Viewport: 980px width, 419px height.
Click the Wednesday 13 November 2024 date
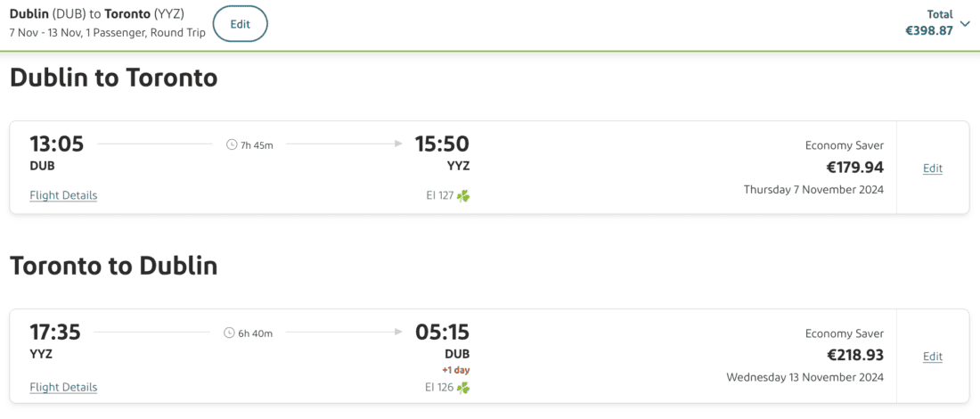(x=804, y=377)
